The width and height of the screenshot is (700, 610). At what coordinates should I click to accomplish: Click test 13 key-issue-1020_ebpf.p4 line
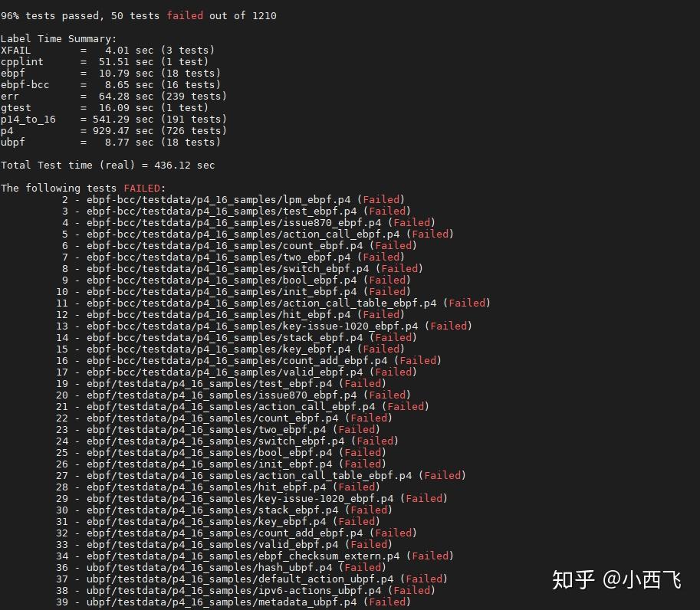[x=264, y=326]
